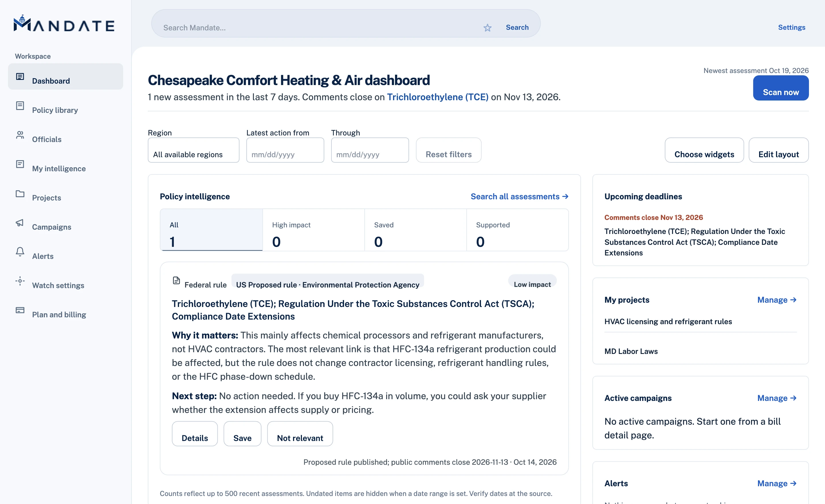
Task: Click Manage link in Alerts widget
Action: coord(777,484)
